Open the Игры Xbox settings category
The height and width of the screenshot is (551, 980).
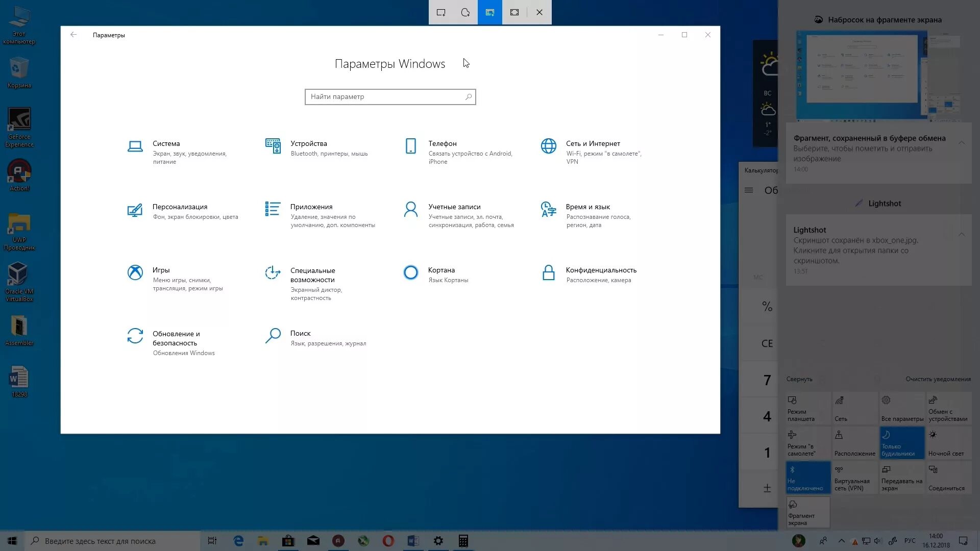pyautogui.click(x=161, y=271)
